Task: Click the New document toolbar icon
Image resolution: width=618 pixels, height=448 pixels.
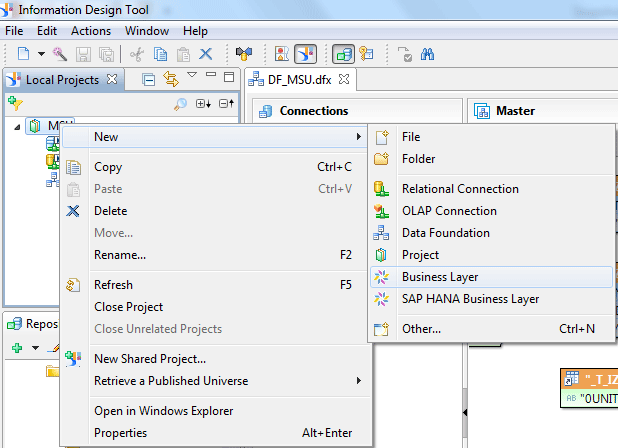Action: point(23,54)
